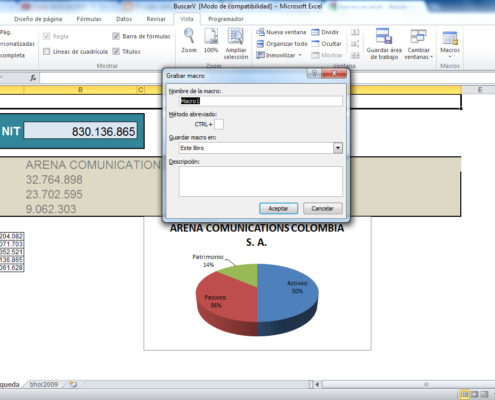Click Ocultar window option

326,44
